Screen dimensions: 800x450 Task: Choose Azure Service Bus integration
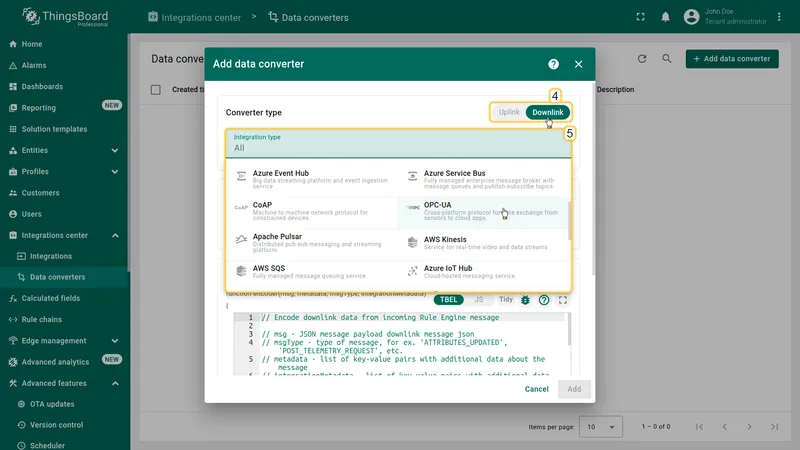click(x=483, y=180)
